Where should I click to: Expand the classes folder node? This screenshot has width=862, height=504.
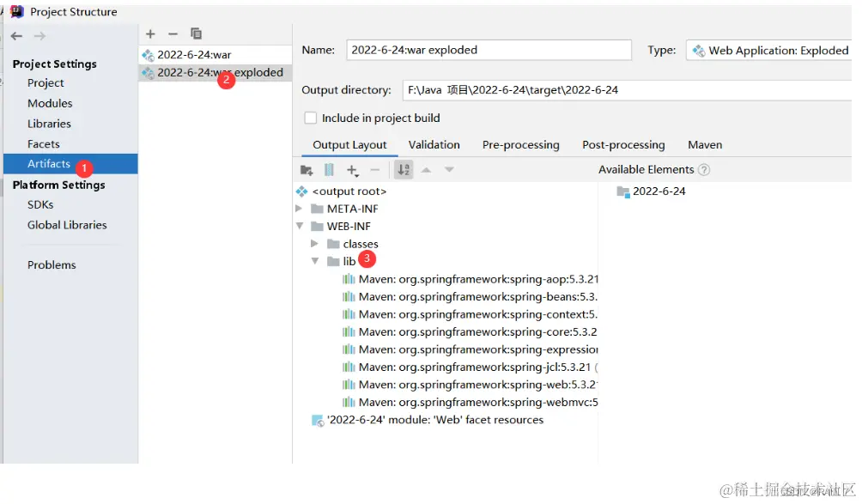point(314,244)
